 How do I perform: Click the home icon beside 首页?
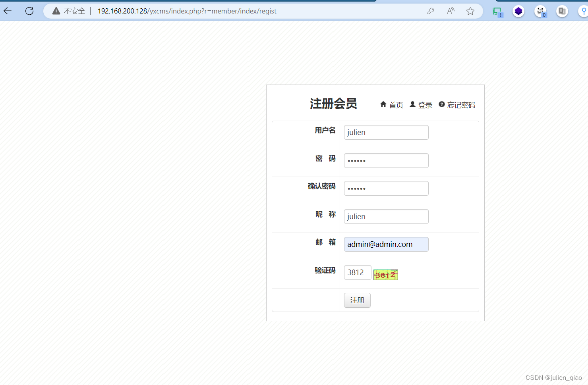click(383, 104)
